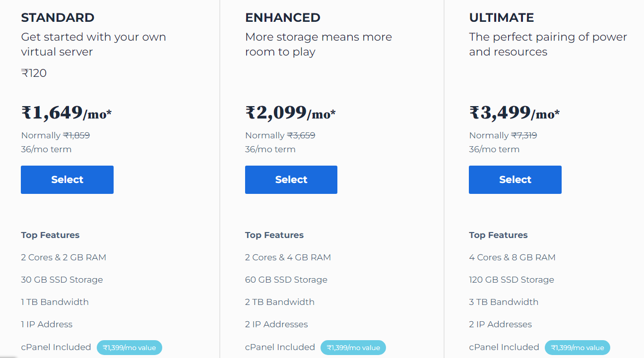Select the Enhanced plan button
This screenshot has height=358, width=644.
(x=291, y=179)
